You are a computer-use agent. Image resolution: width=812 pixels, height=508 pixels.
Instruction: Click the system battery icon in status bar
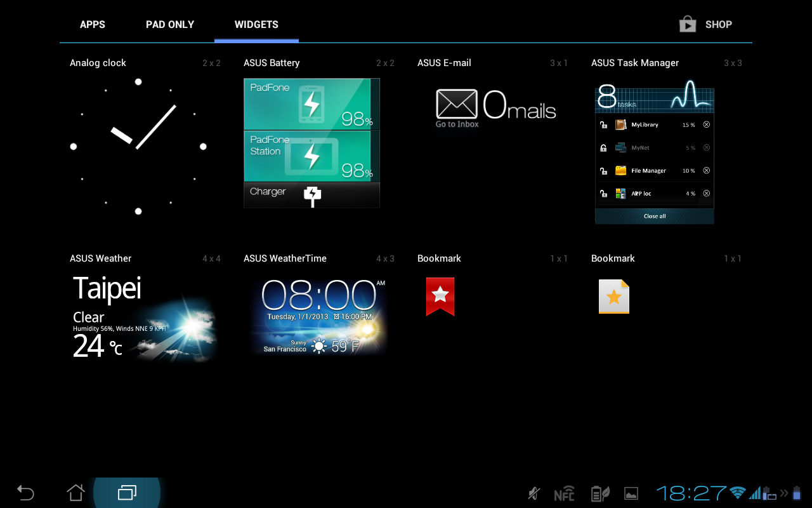[x=797, y=493]
